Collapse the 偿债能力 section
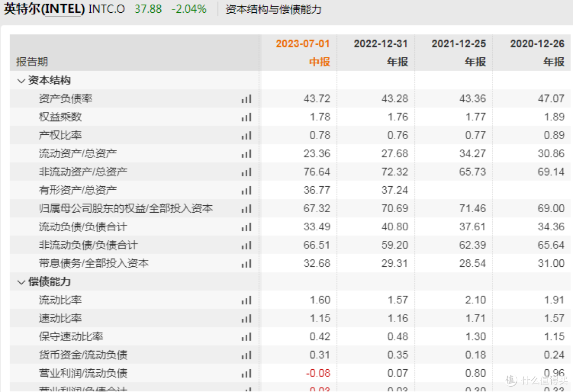Viewport: 573px width, 392px height. click(21, 282)
